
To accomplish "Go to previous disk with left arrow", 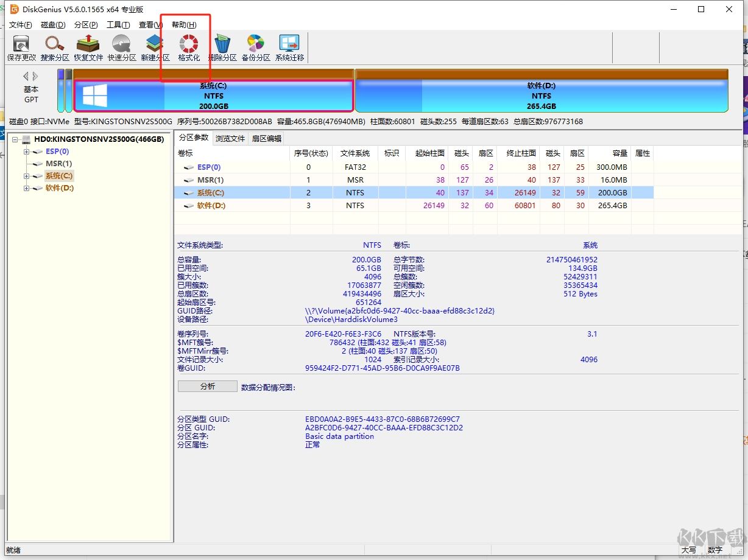I will pos(26,76).
